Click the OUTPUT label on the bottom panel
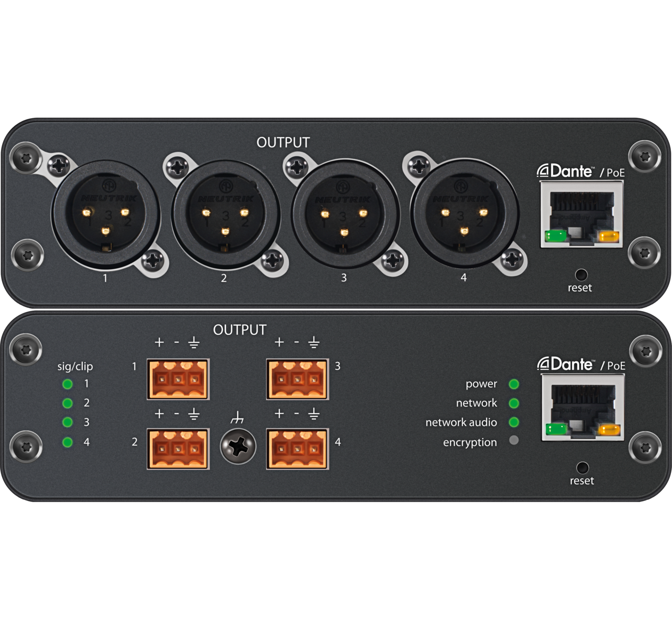Screen dimensions: 672x629 click(239, 330)
